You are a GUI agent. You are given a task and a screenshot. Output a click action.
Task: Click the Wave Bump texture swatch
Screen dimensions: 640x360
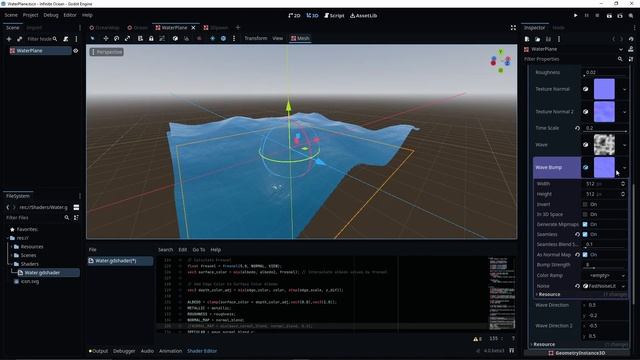point(604,167)
